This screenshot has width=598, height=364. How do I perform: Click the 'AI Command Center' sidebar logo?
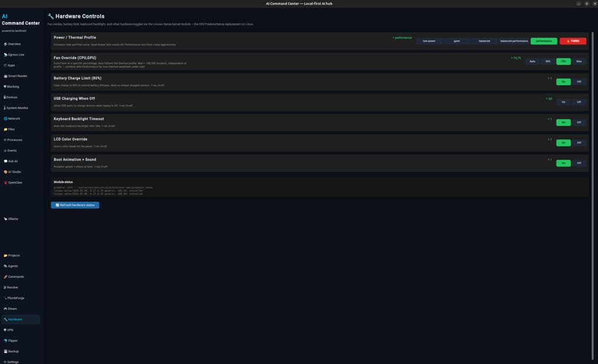tap(20, 20)
